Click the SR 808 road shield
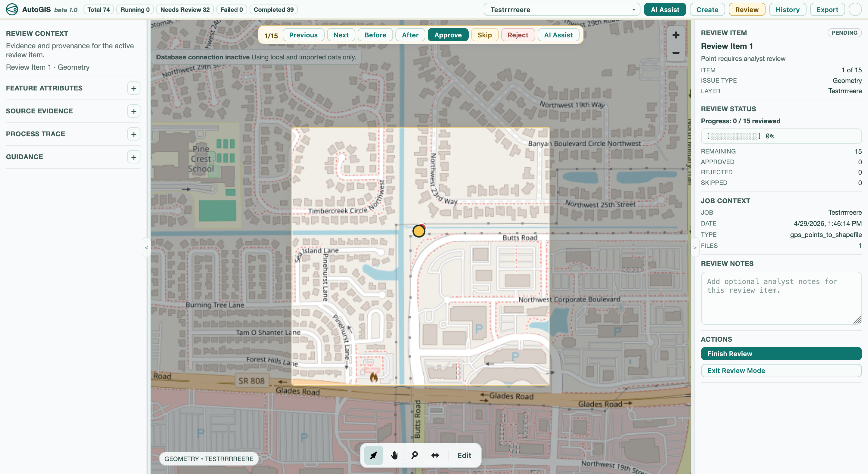 click(251, 381)
